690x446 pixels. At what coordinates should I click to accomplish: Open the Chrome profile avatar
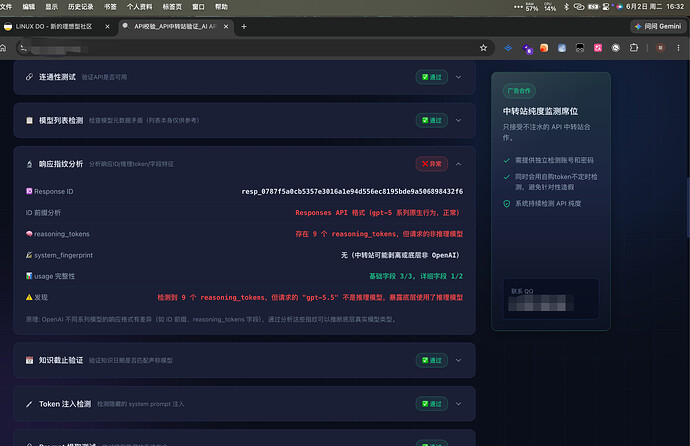click(x=660, y=48)
